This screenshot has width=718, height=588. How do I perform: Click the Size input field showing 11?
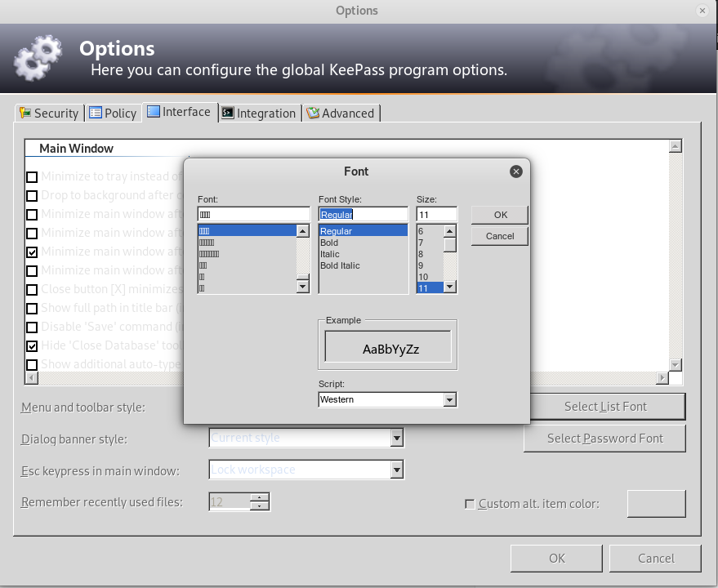tap(436, 214)
